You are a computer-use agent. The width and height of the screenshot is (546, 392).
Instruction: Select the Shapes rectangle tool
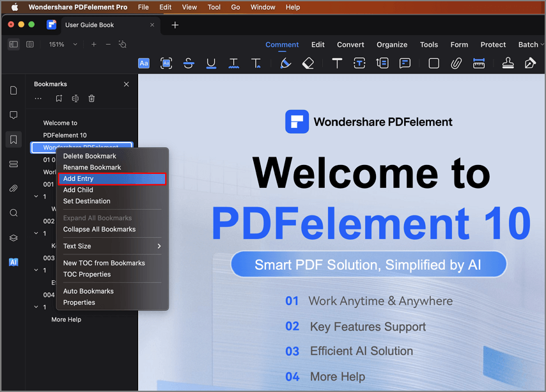coord(433,63)
